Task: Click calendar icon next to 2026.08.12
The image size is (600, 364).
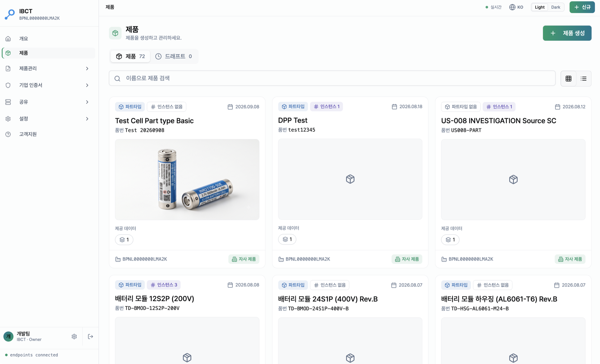Action: (x=557, y=107)
